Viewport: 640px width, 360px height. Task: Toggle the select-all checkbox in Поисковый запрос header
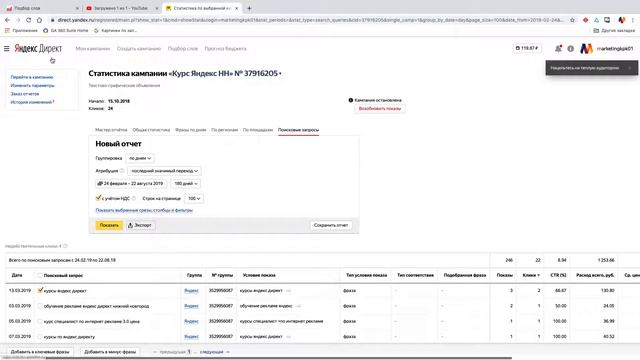click(40, 275)
